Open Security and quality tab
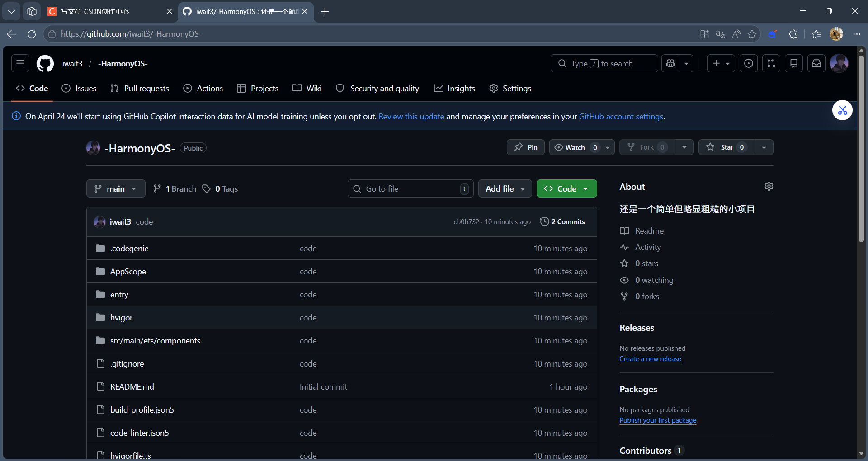Image resolution: width=868 pixels, height=461 pixels. (x=377, y=89)
